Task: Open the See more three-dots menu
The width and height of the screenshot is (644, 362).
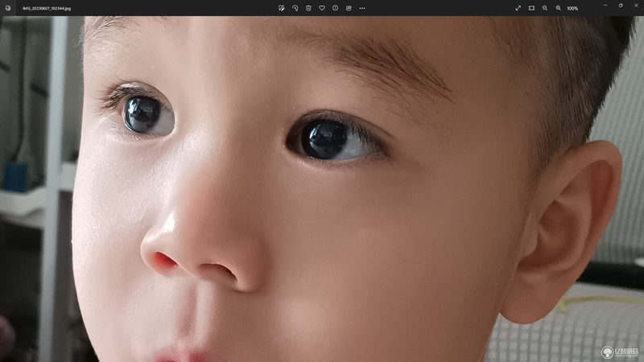Action: coord(362,8)
